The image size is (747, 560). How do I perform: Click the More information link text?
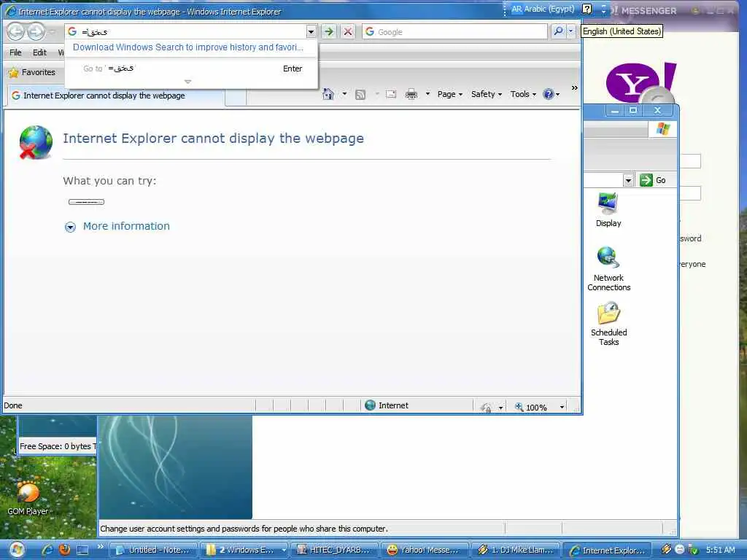pyautogui.click(x=126, y=226)
